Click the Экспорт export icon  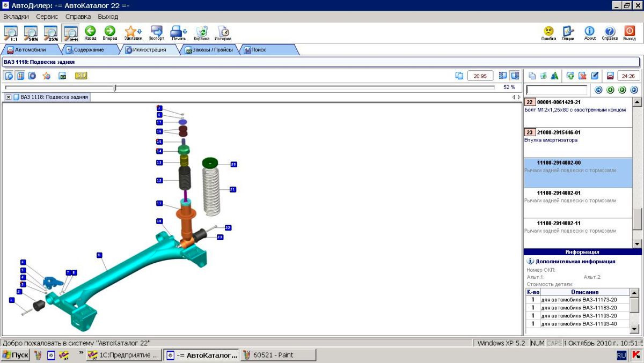point(157,33)
